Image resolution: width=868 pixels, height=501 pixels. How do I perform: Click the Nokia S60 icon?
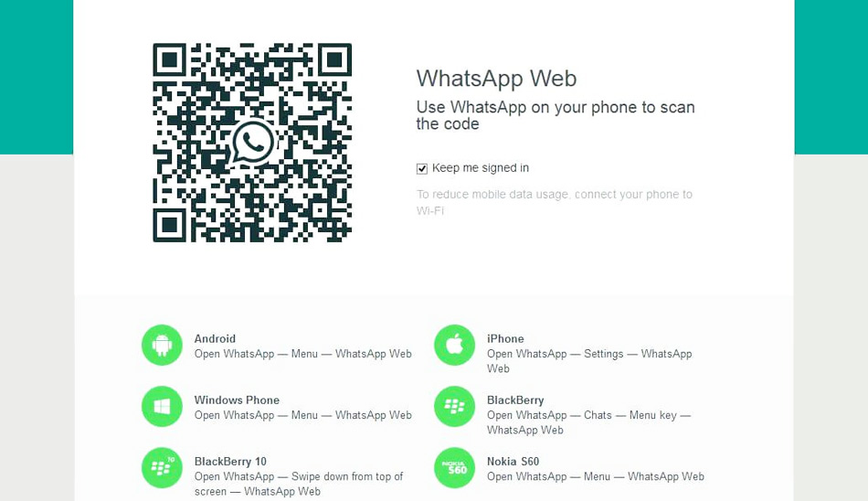454,468
